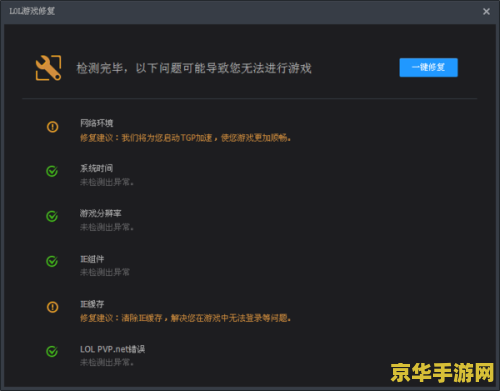Screen dimensions: 500x391
Task: Close the LOL游戏修复 window
Action: click(486, 12)
